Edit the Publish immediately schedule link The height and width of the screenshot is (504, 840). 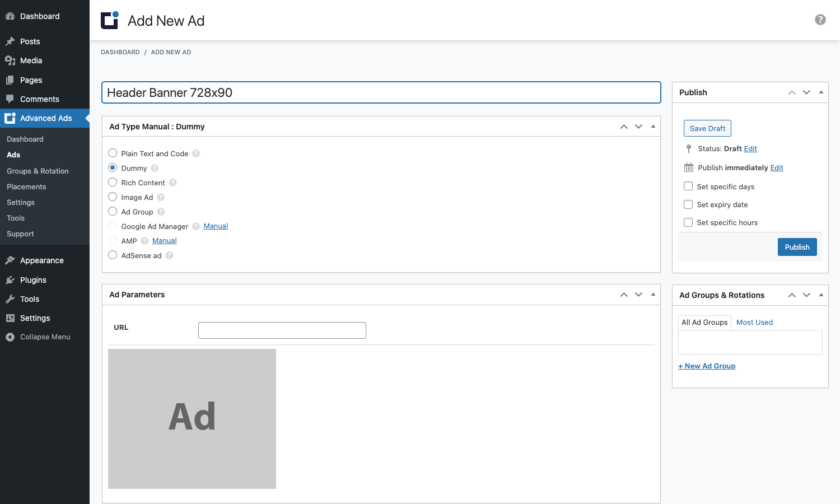[777, 167]
